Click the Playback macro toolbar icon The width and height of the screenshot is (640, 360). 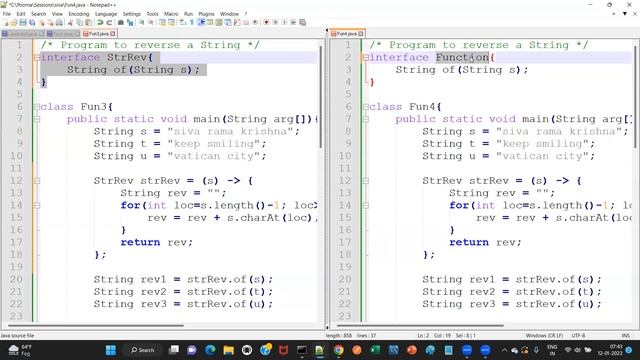(x=284, y=22)
